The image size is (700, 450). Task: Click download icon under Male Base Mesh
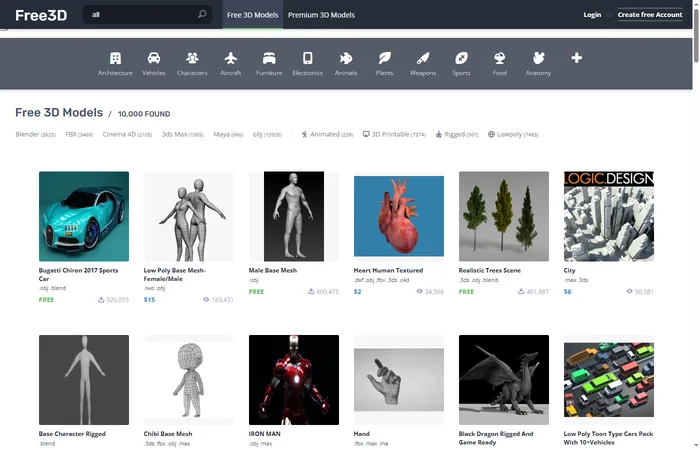pos(311,292)
